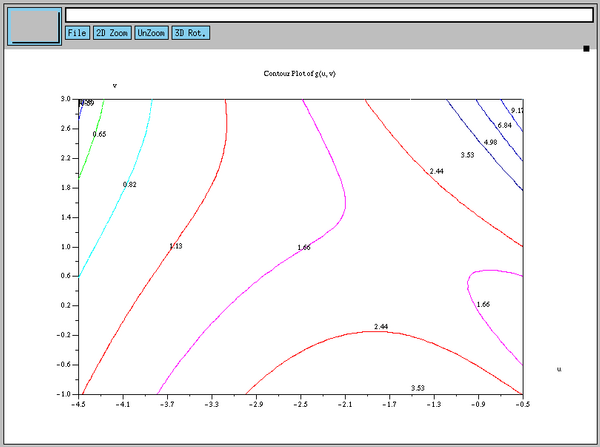The image size is (600, 447).
Task: Click the 3.0 tick label on vertical axis
Action: pyautogui.click(x=65, y=99)
